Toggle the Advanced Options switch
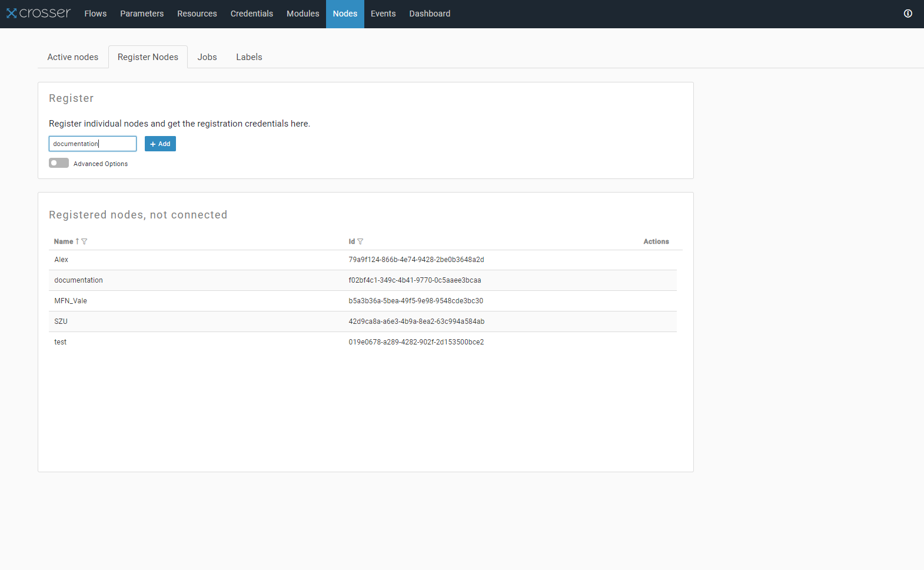The height and width of the screenshot is (570, 924). [x=59, y=163]
